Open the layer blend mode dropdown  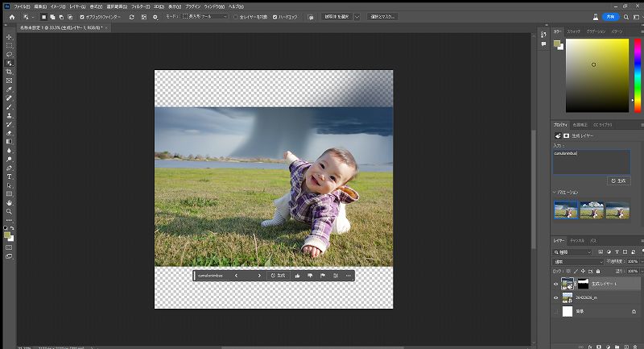578,261
